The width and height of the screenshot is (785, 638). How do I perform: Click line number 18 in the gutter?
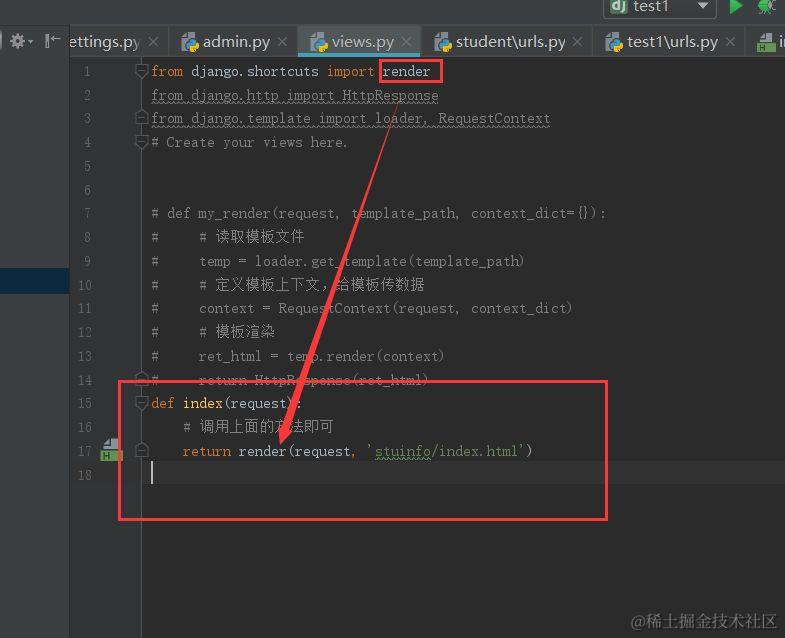point(85,475)
